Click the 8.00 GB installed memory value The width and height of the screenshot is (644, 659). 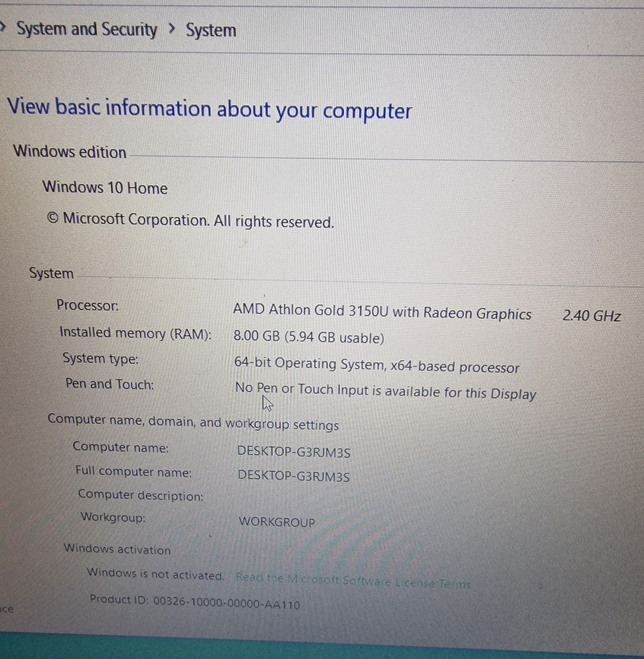point(309,337)
